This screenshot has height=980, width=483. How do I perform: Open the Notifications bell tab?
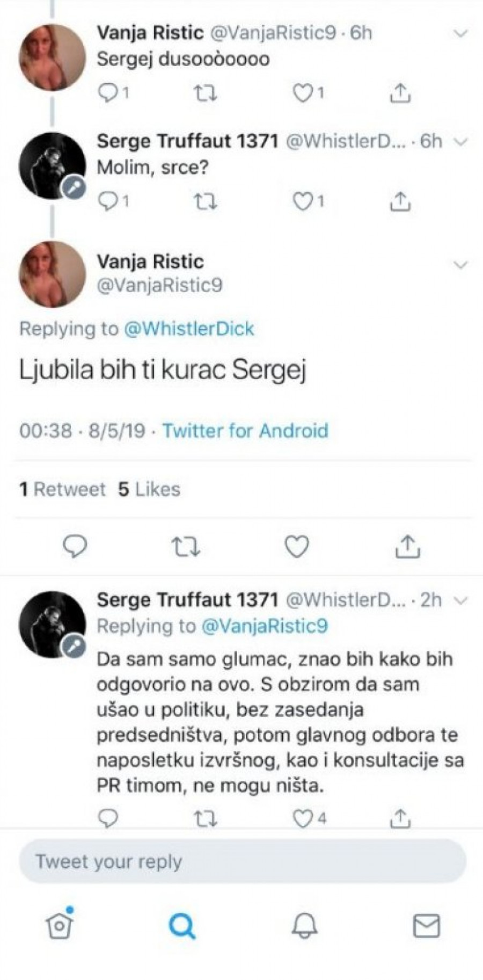[304, 925]
